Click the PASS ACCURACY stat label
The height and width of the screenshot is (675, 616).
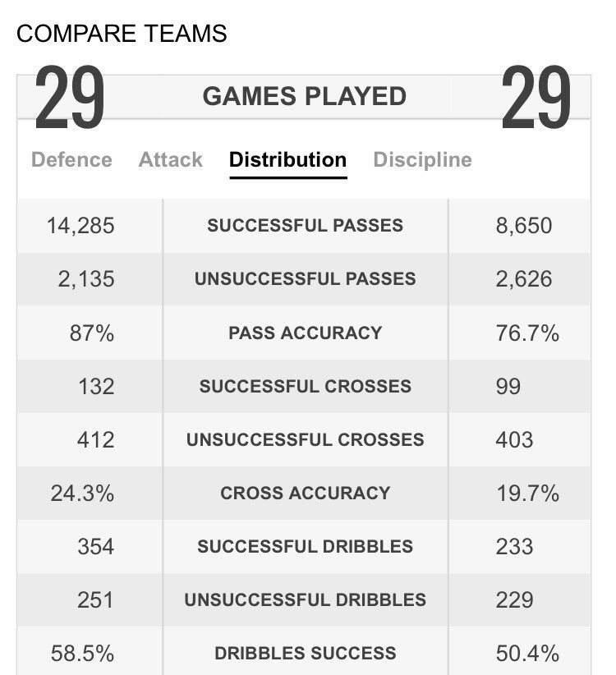pyautogui.click(x=305, y=333)
